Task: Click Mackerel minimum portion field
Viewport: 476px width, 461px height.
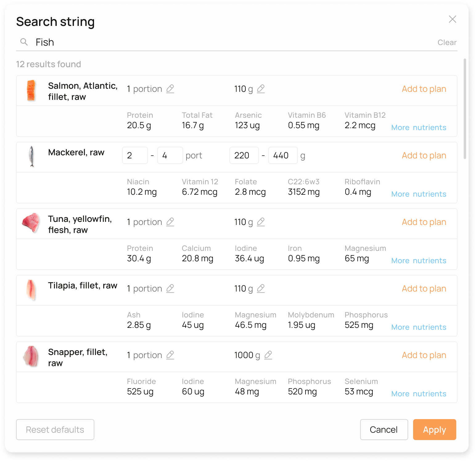Action: point(135,155)
